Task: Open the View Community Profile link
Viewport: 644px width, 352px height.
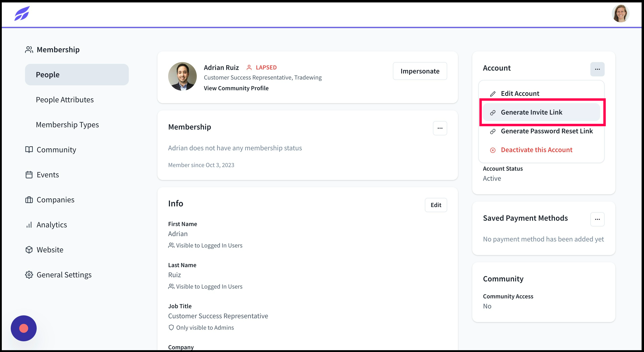Action: 236,88
